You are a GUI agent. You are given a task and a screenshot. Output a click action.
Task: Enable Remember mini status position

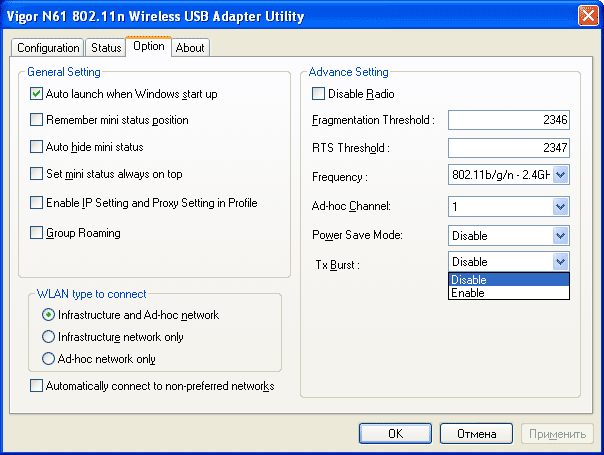pyautogui.click(x=36, y=120)
